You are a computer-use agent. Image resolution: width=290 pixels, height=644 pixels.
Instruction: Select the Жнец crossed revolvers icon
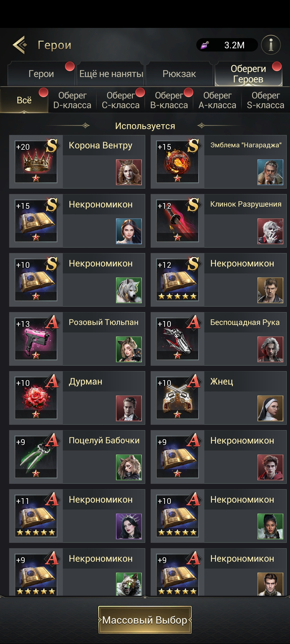coord(177,398)
